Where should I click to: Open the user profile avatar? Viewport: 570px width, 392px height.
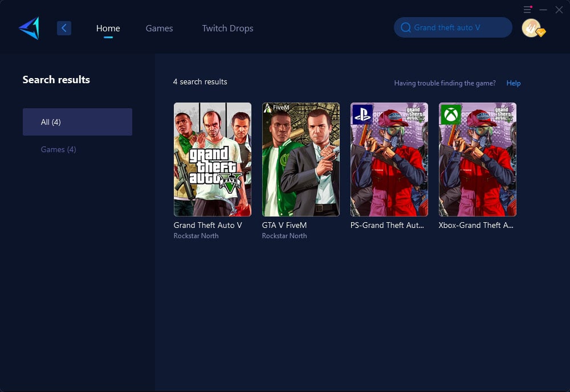(532, 28)
